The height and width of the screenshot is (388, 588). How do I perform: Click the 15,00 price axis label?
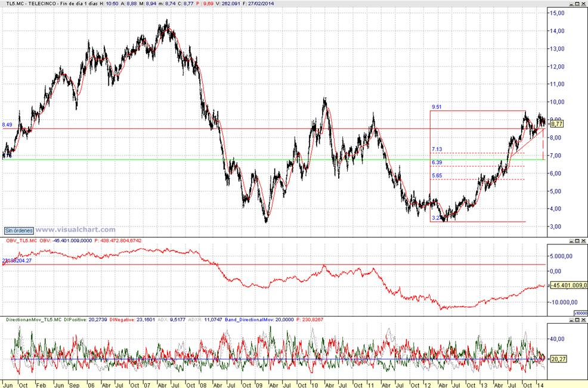click(557, 13)
